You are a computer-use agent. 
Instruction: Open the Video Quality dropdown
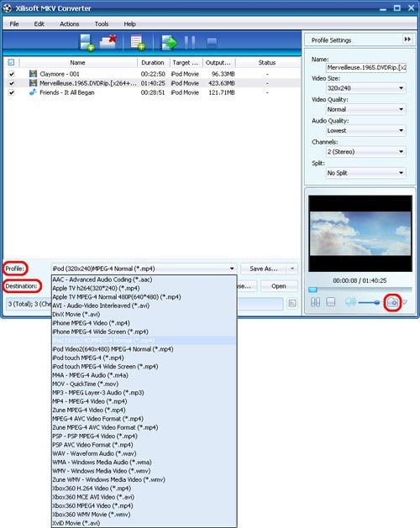[x=365, y=109]
